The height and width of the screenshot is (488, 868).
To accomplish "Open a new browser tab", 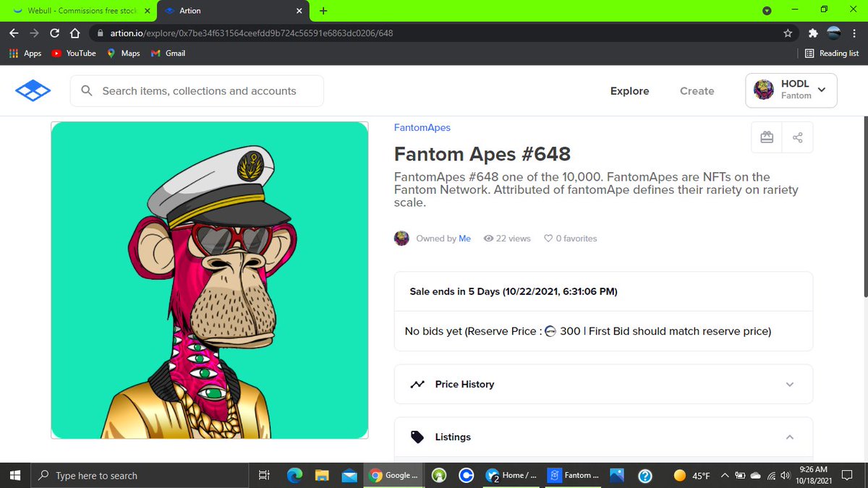I will pyautogui.click(x=323, y=11).
